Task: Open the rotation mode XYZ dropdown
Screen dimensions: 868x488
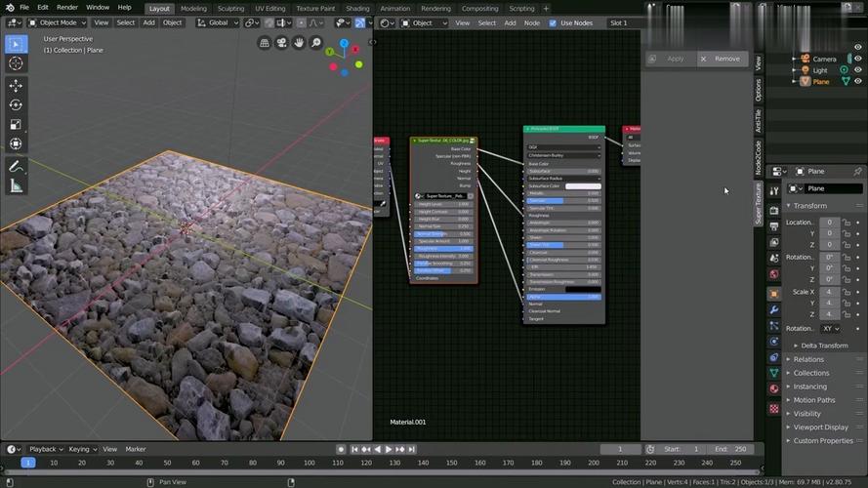Action: (830, 329)
